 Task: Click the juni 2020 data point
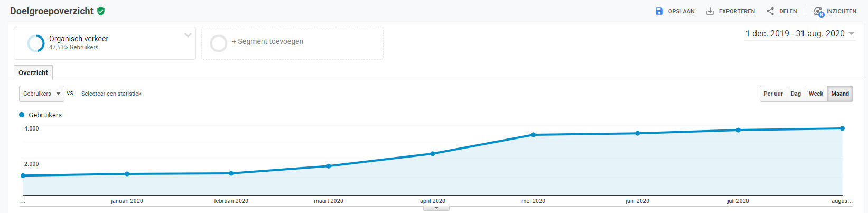[638, 133]
